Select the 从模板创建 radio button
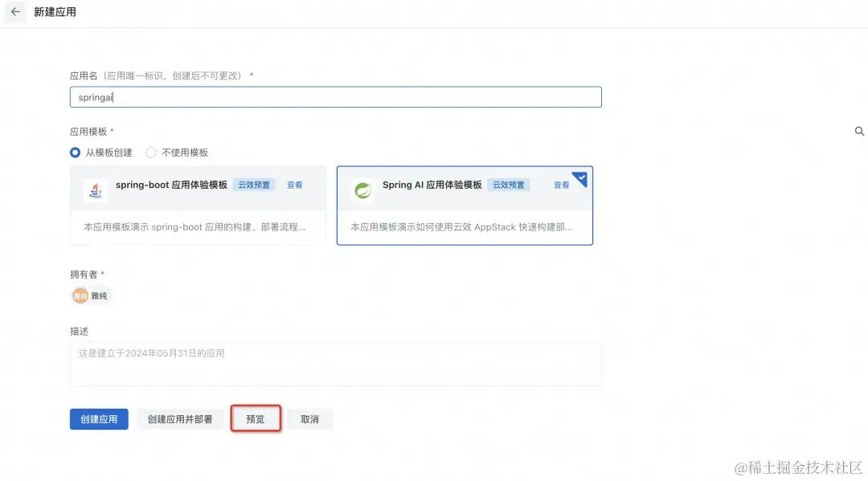 click(x=74, y=153)
